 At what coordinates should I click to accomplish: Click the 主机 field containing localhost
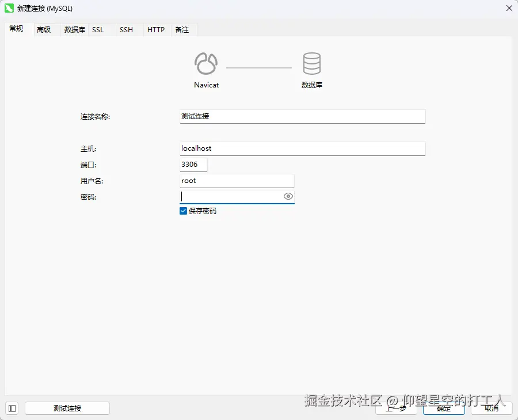point(303,148)
